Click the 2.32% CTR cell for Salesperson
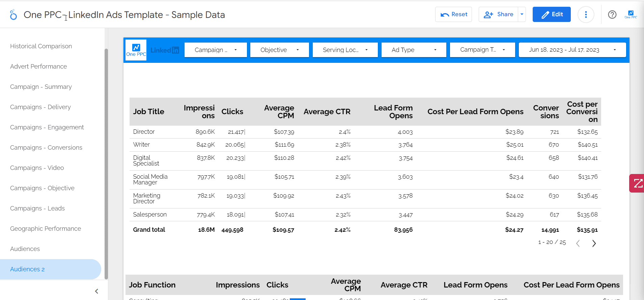Viewport: 644px width, 300px height. pos(343,215)
